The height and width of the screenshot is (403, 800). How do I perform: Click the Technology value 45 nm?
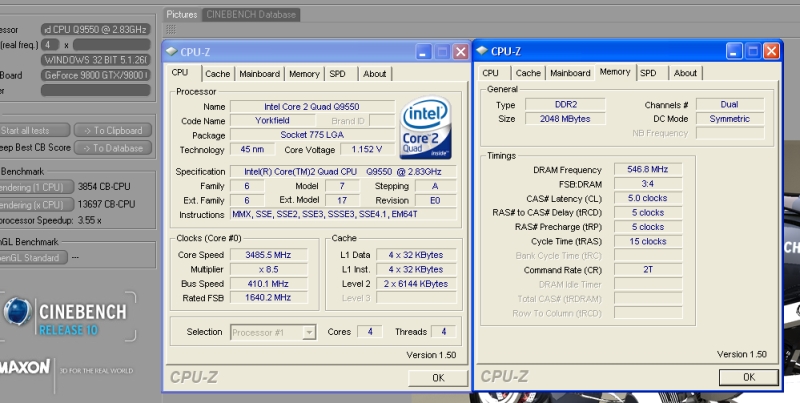click(x=253, y=149)
